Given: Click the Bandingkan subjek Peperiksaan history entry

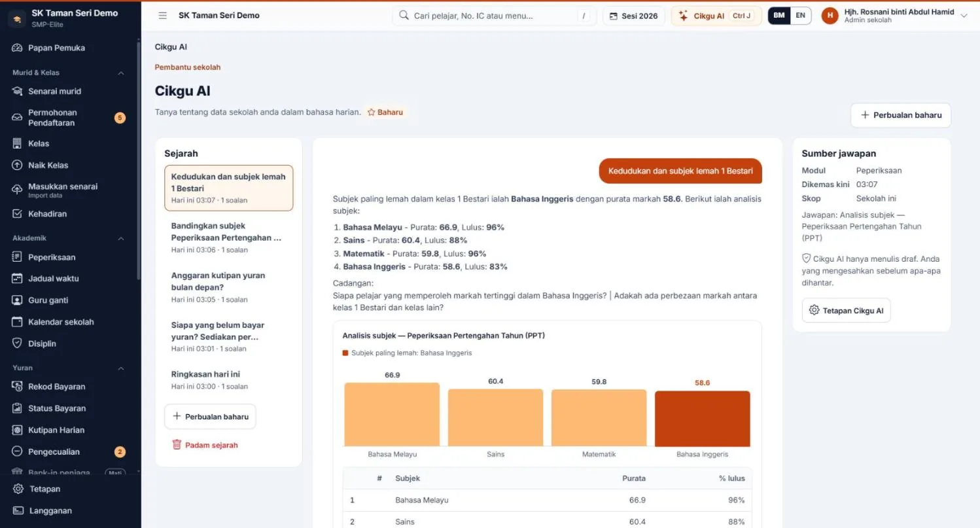Looking at the screenshot, I should [x=228, y=238].
